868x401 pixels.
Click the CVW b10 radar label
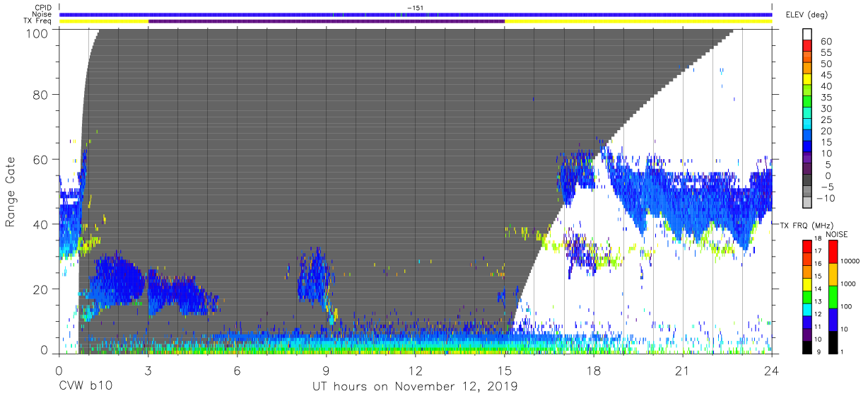[x=86, y=387]
